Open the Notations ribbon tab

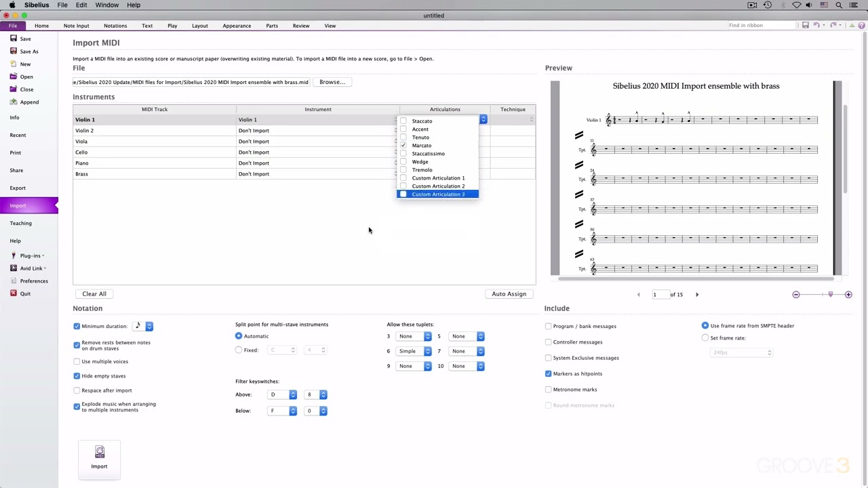point(115,26)
